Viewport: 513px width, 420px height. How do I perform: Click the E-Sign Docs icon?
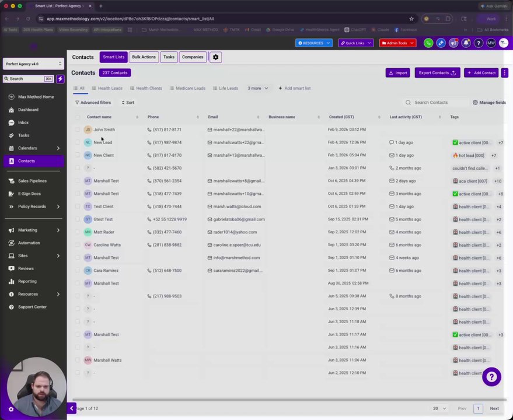point(12,194)
